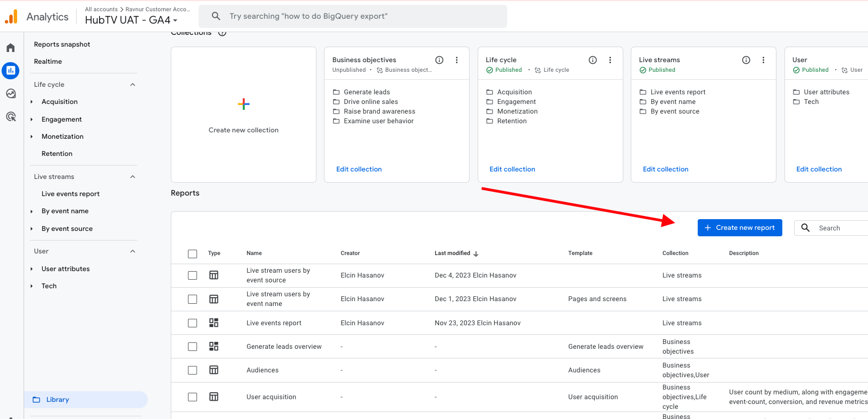Collapse the Life cycle section chevron

click(133, 85)
